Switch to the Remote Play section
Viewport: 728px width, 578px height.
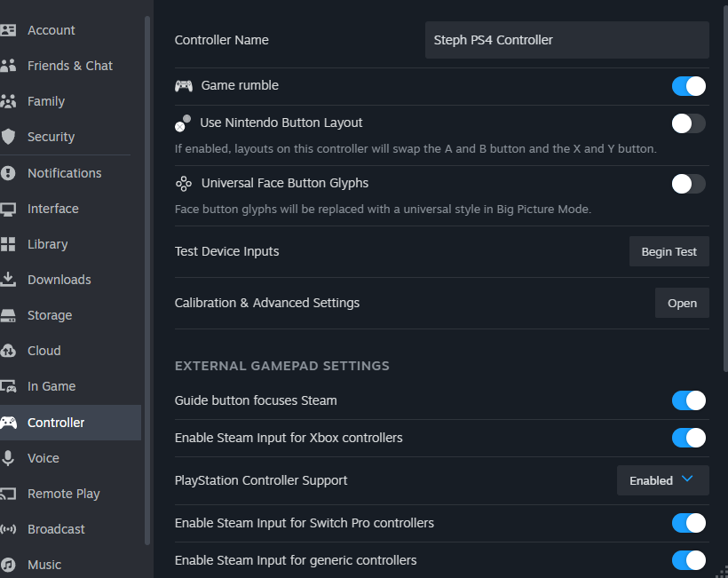click(63, 494)
